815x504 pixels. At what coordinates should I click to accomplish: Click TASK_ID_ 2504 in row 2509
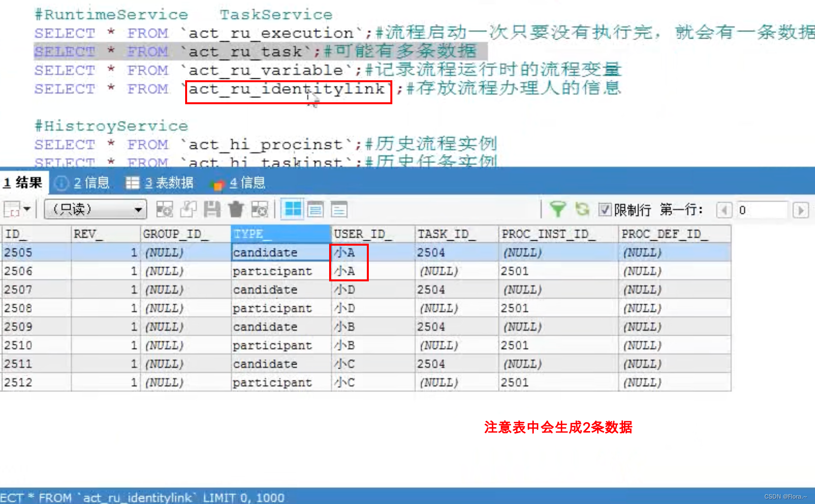pyautogui.click(x=457, y=327)
